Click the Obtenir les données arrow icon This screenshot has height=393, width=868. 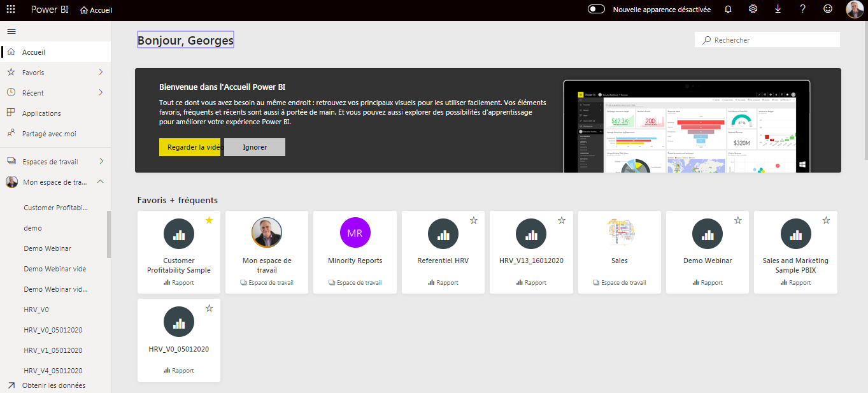click(x=11, y=385)
